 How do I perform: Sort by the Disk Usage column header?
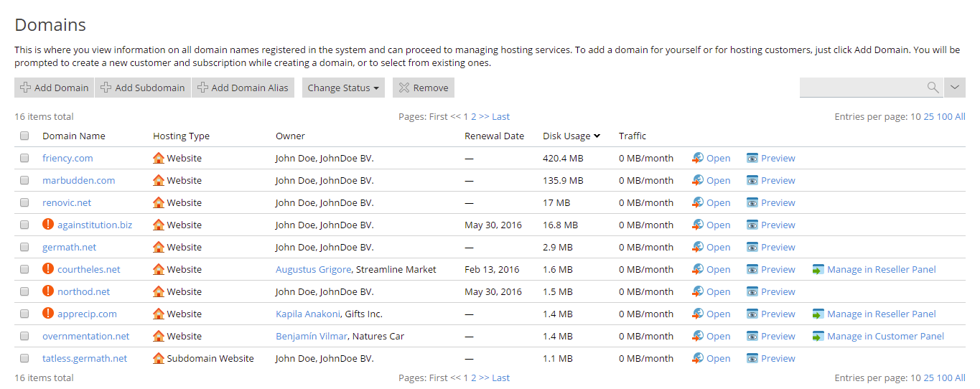tap(566, 136)
